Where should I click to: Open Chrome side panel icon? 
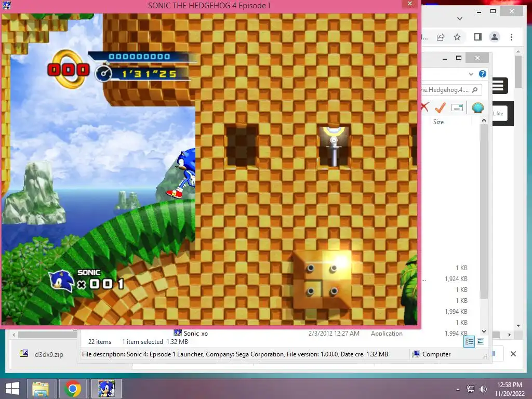pyautogui.click(x=478, y=37)
